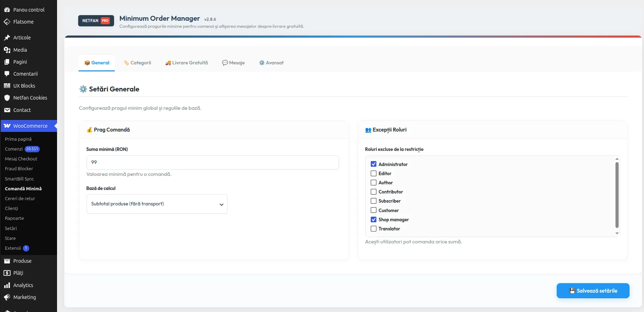
Task: Open the Stare status link
Action: click(10, 238)
